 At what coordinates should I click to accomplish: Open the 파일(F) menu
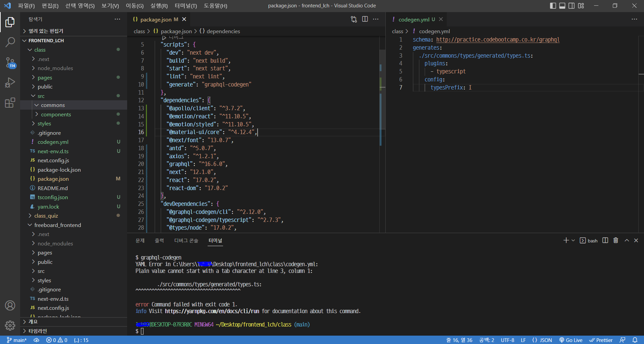coord(26,6)
